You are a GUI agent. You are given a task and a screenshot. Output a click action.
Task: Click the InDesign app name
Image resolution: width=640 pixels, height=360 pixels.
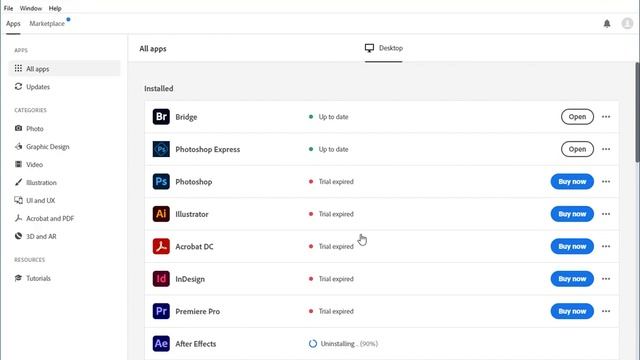(x=190, y=279)
